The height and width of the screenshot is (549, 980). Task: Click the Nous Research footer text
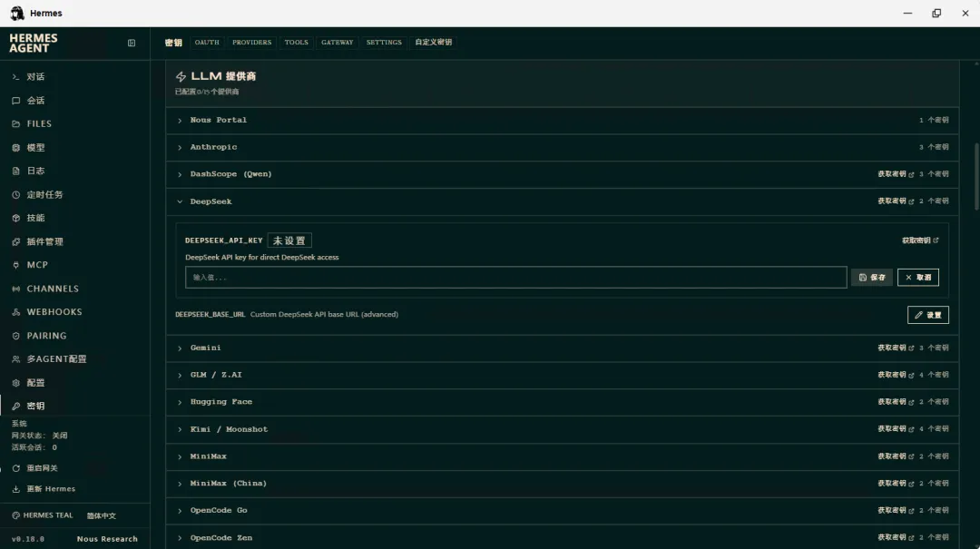107,539
